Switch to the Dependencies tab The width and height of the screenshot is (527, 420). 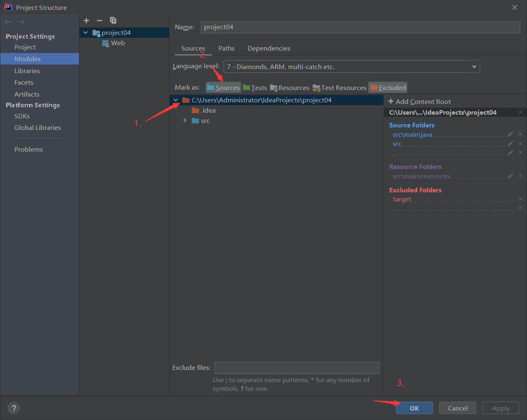click(269, 48)
